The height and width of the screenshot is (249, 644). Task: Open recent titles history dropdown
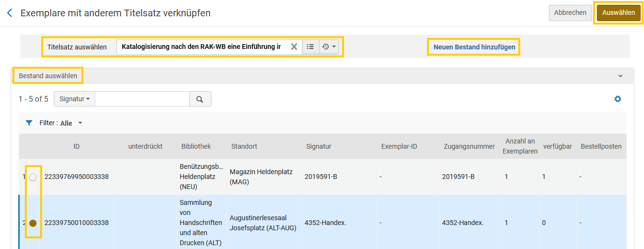click(329, 47)
